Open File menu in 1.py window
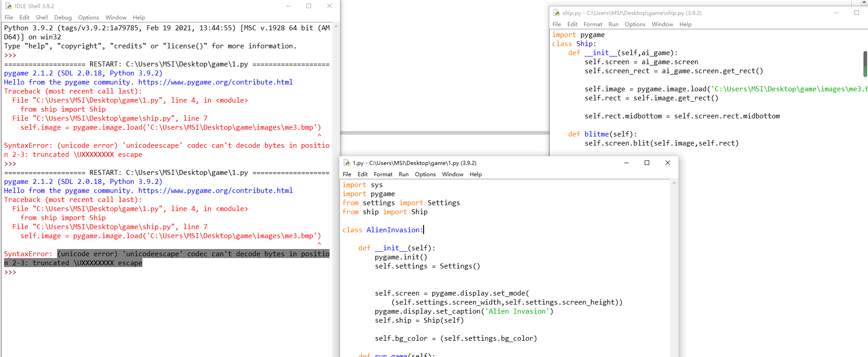The image size is (868, 357). (x=347, y=174)
